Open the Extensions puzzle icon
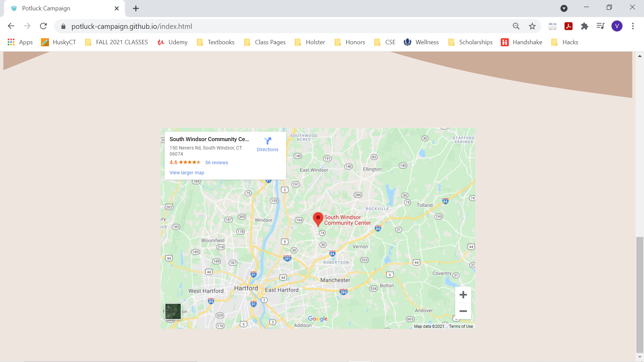The image size is (644, 362). point(585,26)
